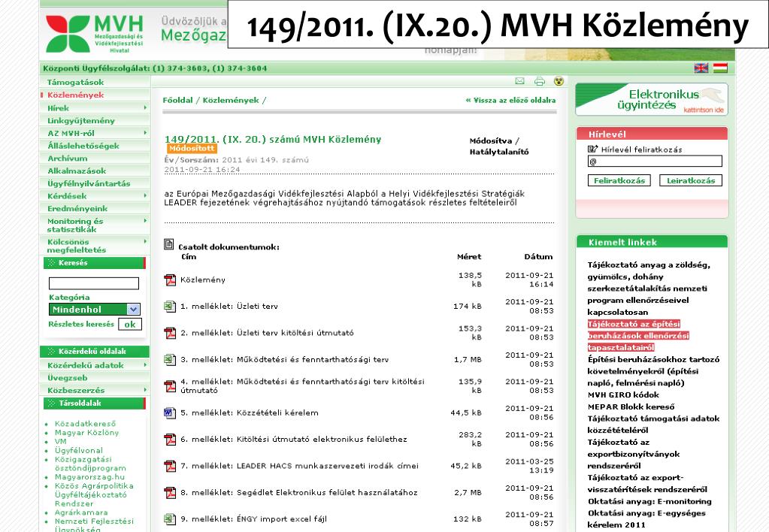Open the Magyar Közlöny partner link

tap(86, 433)
